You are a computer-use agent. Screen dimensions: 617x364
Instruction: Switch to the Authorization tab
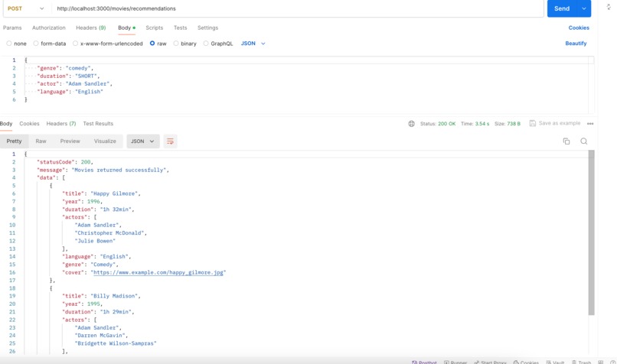tap(49, 28)
